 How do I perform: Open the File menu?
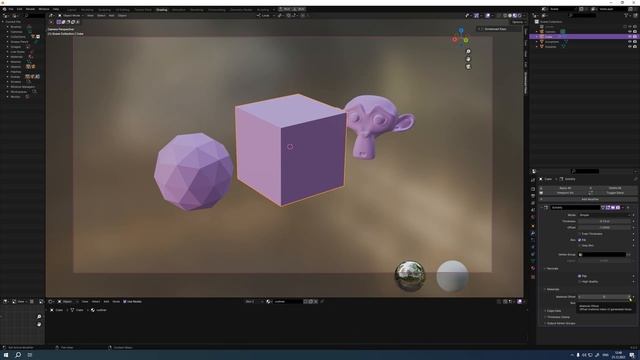(x=11, y=9)
